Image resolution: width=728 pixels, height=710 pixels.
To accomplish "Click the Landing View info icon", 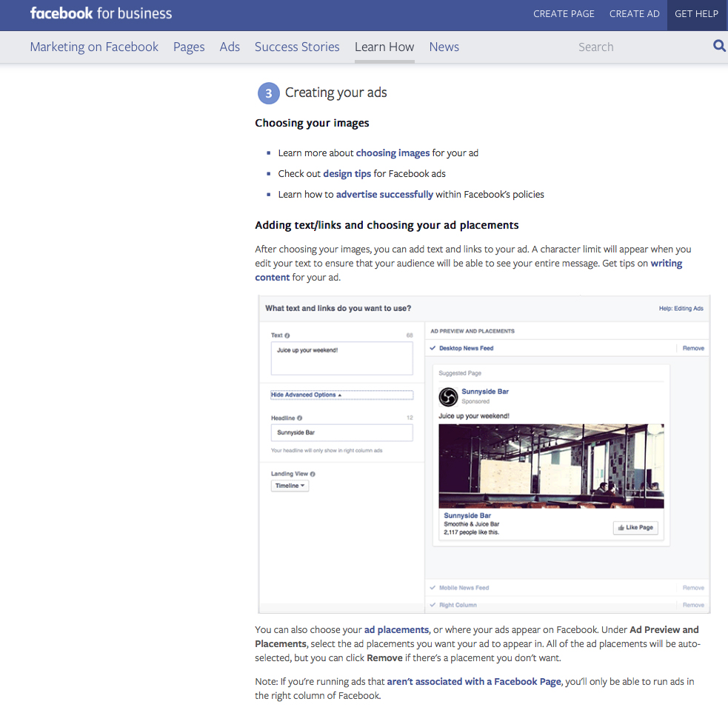I will pos(313,474).
